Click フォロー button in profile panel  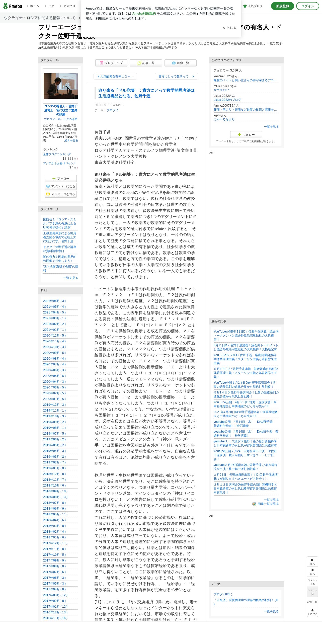pyautogui.click(x=61, y=179)
